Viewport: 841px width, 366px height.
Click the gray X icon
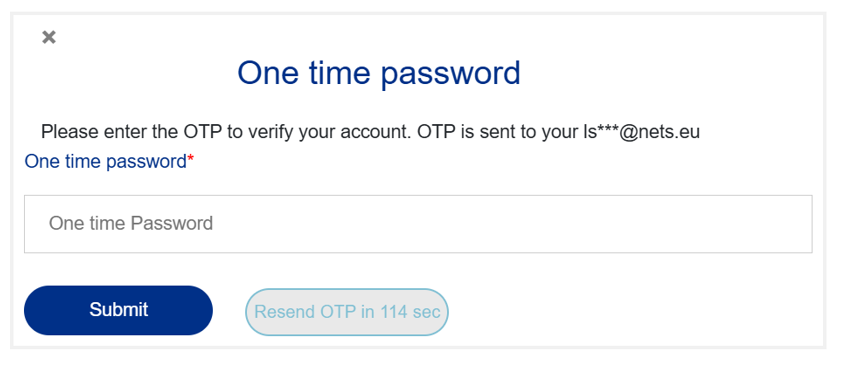[x=49, y=37]
